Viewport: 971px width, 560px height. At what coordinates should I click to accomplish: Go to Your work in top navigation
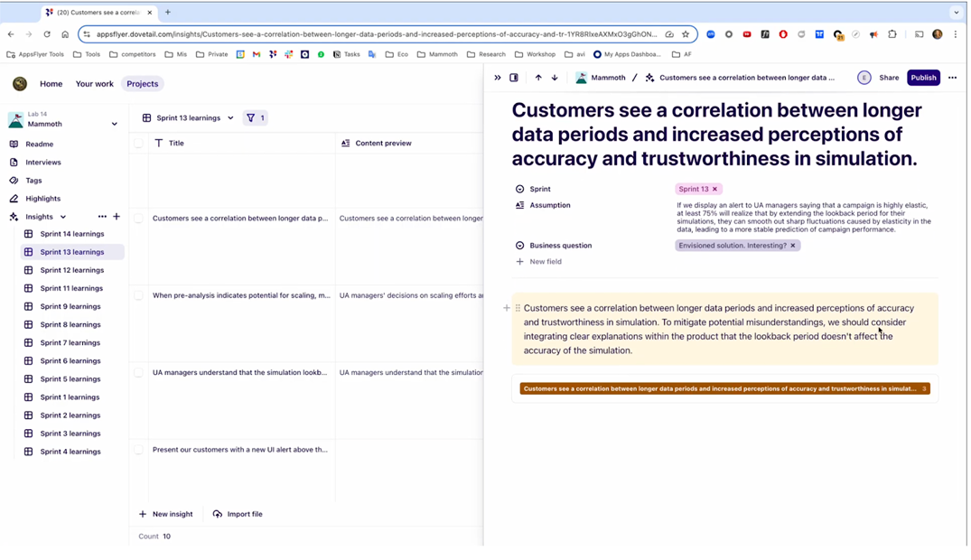coord(95,84)
